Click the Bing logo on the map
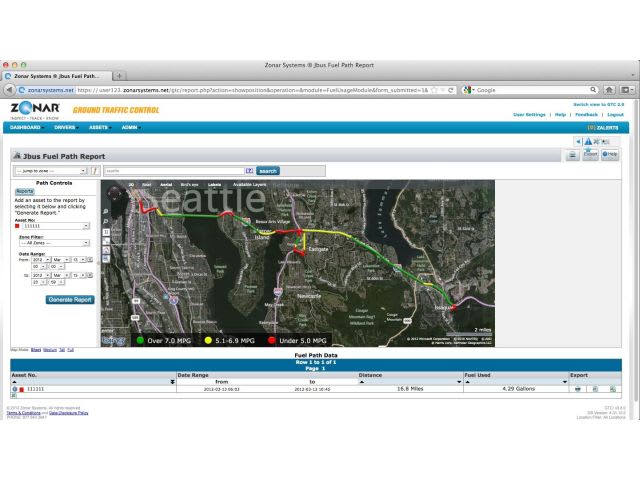640x480 pixels. coord(113,340)
